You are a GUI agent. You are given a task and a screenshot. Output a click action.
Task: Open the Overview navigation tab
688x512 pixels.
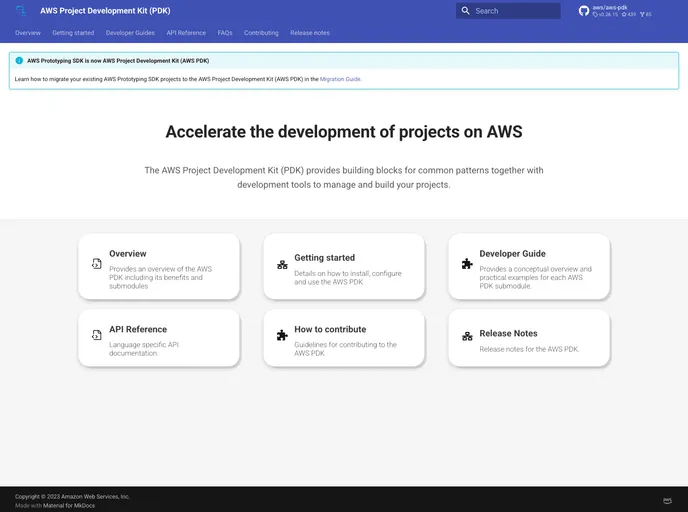28,33
